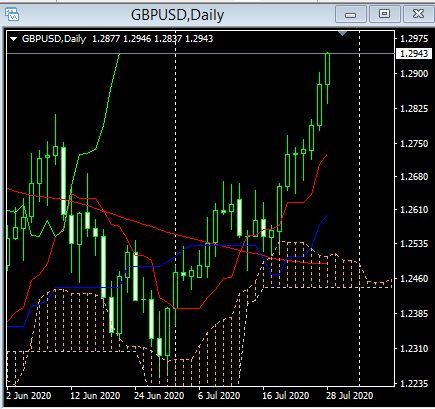Click the GBPUSD,Daily OHLC text header

[117, 39]
